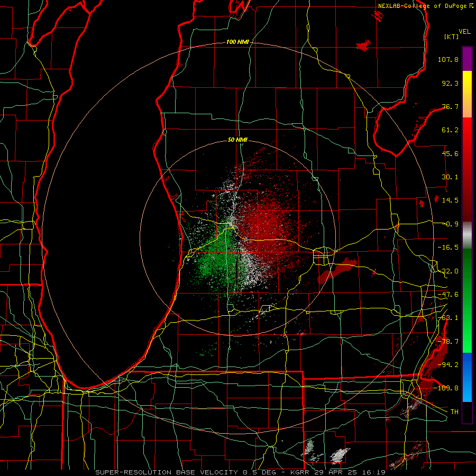This screenshot has width=476, height=476.
Task: Click the TH threshold label on the scale
Action: 454,412
